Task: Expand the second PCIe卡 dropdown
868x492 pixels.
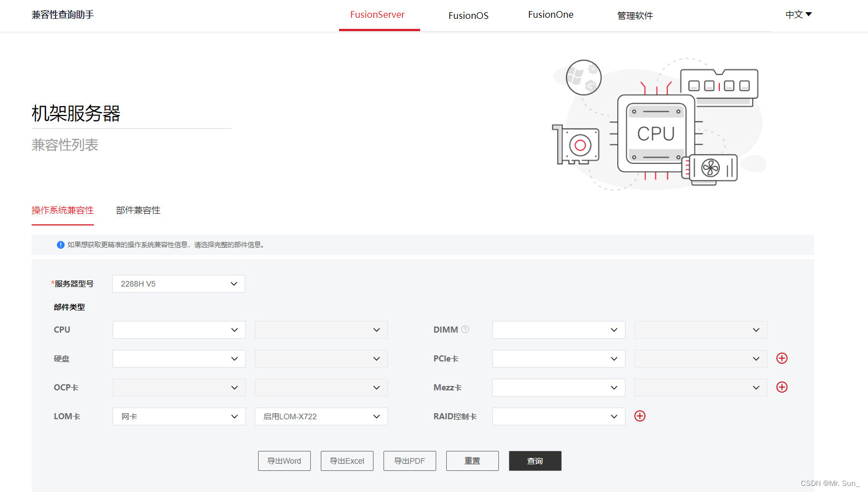Action: 701,359
